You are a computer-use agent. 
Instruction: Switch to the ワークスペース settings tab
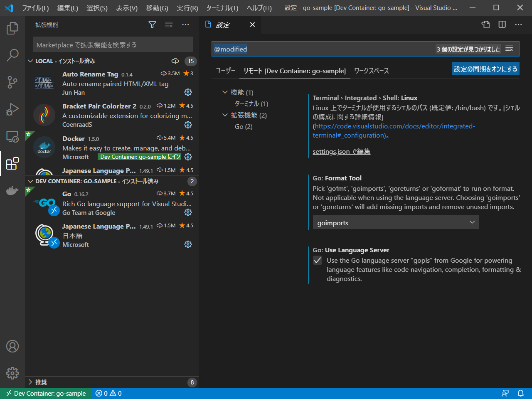[x=371, y=71]
